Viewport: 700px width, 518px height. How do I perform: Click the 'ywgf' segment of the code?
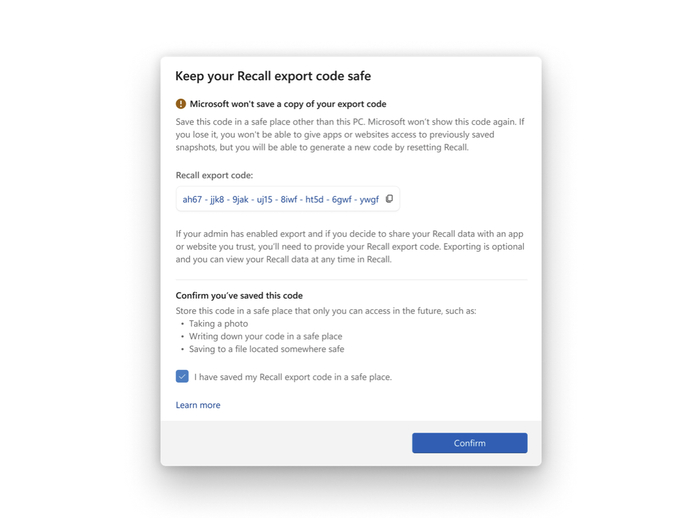coord(368,200)
